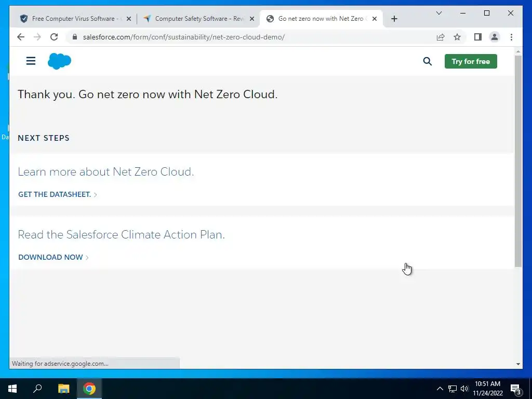This screenshot has height=399, width=532.
Task: Click the Salesforce cloud logo
Action: coord(59,61)
